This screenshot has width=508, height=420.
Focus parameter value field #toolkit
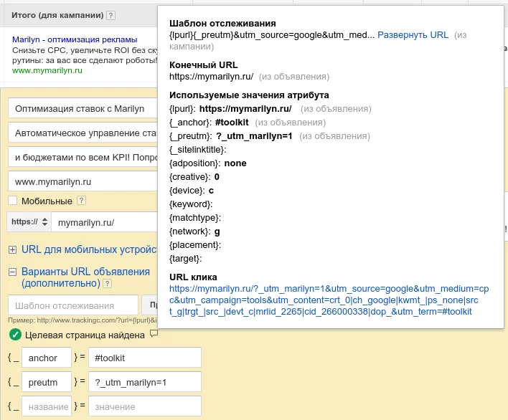tap(145, 358)
